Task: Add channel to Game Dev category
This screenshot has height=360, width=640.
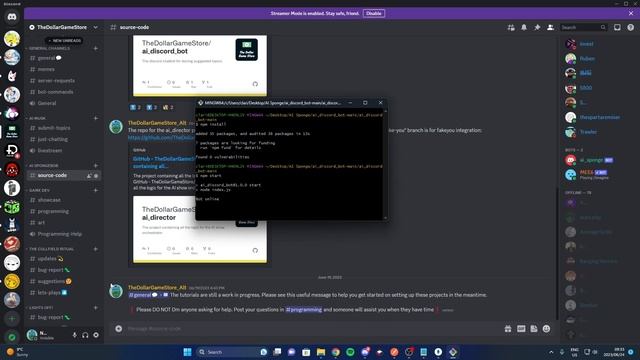Action: [96, 190]
